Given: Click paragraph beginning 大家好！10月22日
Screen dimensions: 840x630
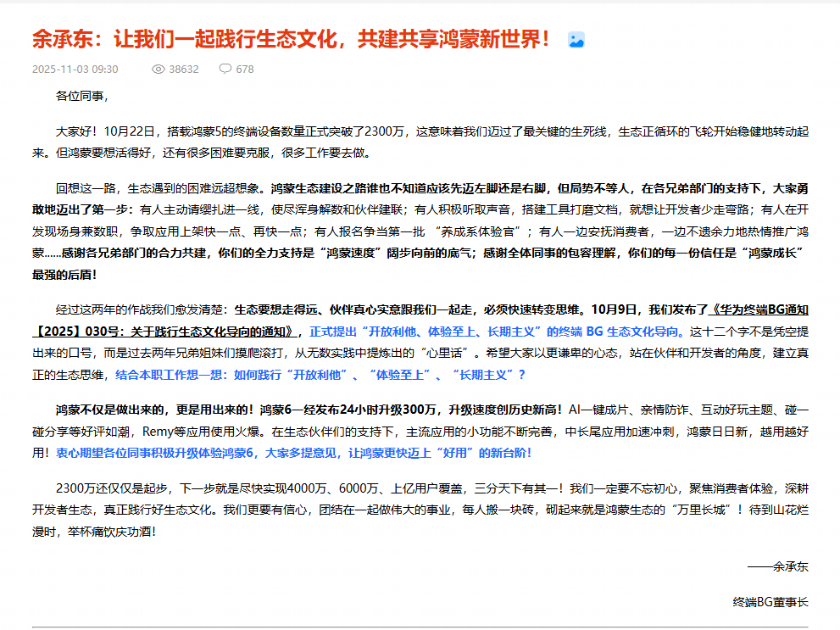Looking at the screenshot, I should pyautogui.click(x=420, y=142).
